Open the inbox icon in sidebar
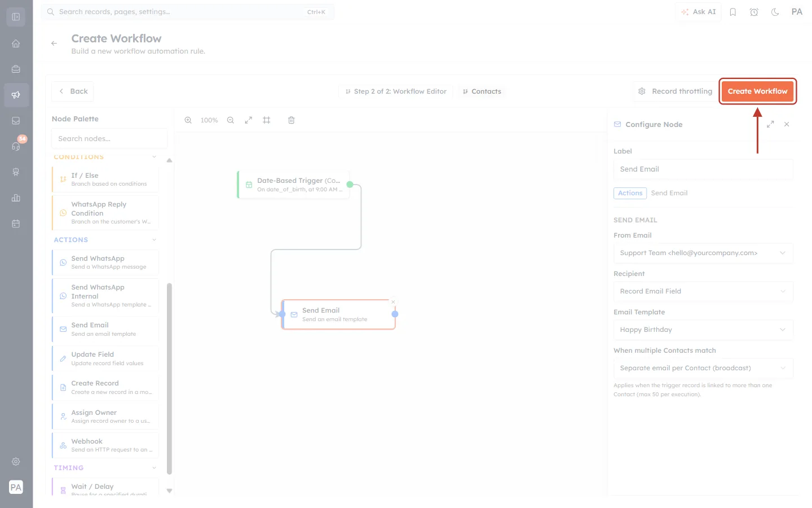The height and width of the screenshot is (508, 812). tap(16, 121)
